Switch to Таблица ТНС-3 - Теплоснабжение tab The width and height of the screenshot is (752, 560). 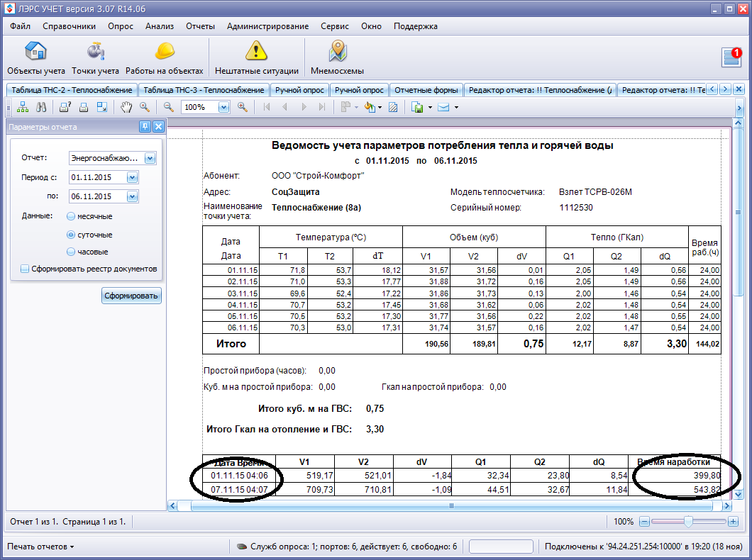204,90
